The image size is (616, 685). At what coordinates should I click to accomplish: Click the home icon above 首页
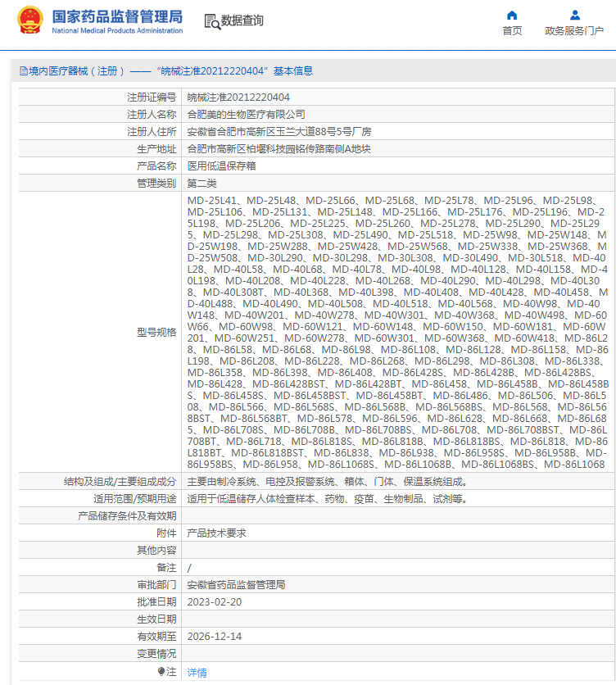click(x=512, y=16)
